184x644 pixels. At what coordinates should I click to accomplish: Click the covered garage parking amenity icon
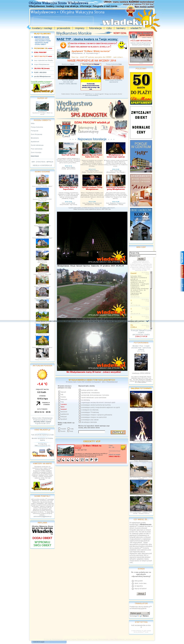tap(96, 460)
